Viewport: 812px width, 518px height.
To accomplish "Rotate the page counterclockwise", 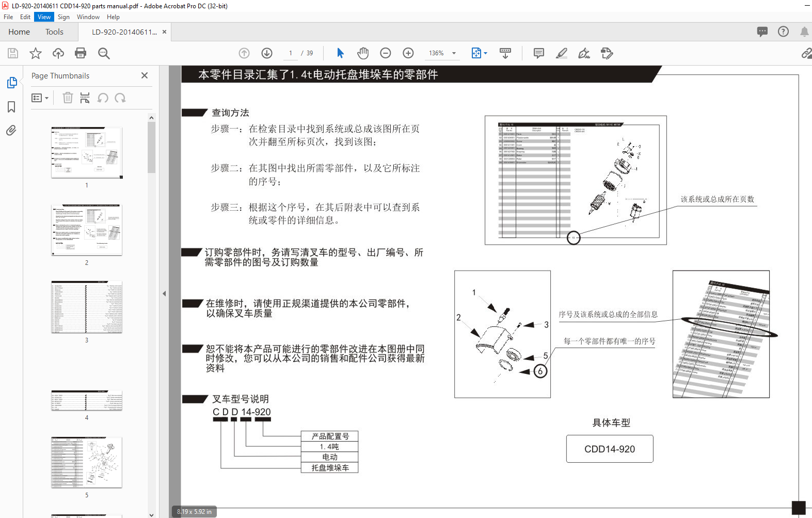I will tap(103, 98).
